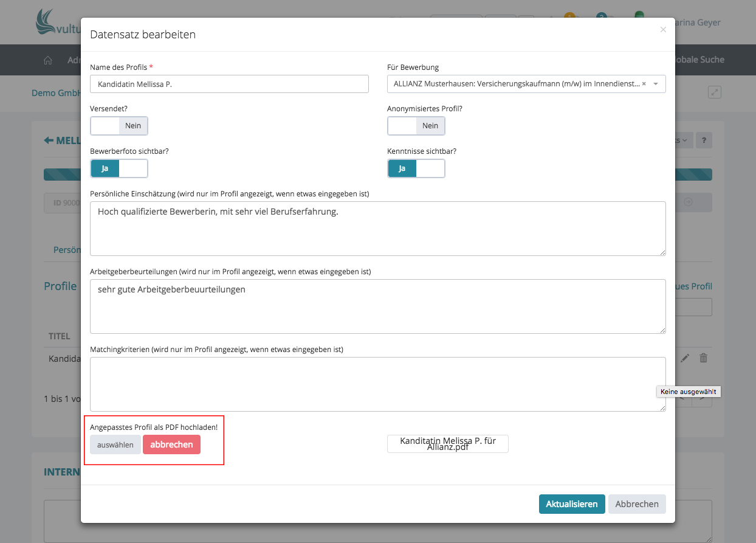Click the trash delete icon in profile row
756x543 pixels.
tap(704, 358)
